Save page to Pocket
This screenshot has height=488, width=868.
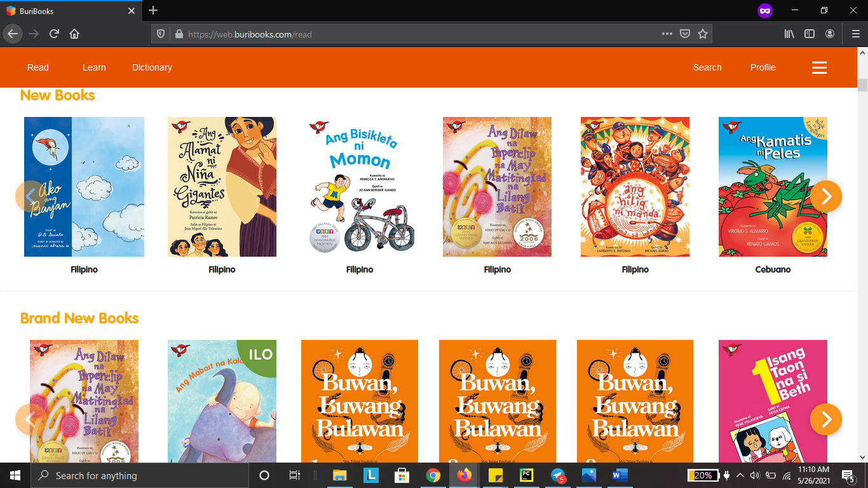click(x=685, y=34)
